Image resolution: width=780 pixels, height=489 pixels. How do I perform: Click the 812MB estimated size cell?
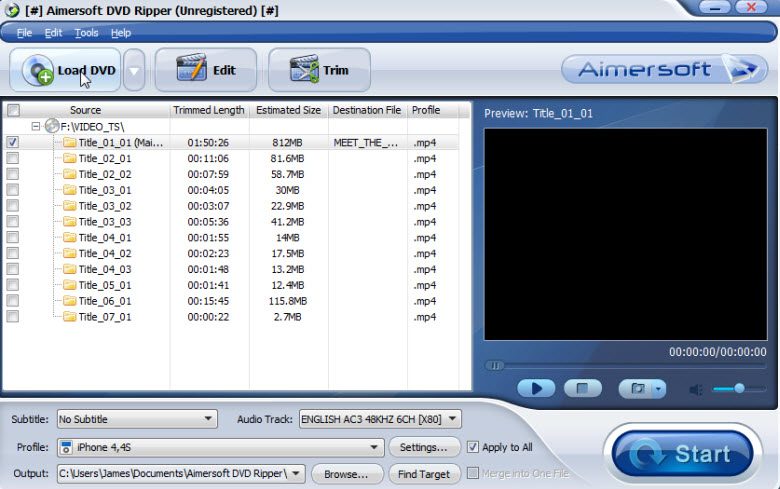point(288,143)
